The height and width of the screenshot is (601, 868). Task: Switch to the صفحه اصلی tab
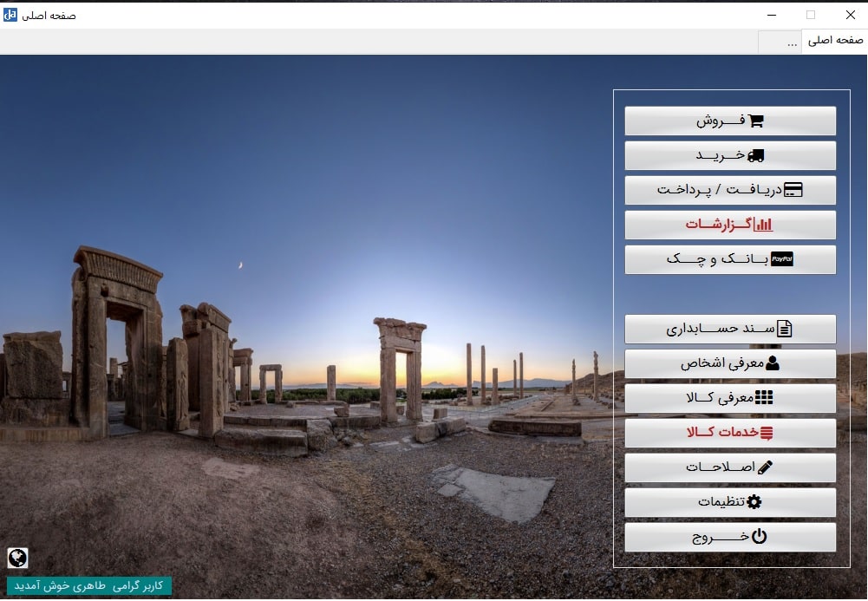point(835,42)
